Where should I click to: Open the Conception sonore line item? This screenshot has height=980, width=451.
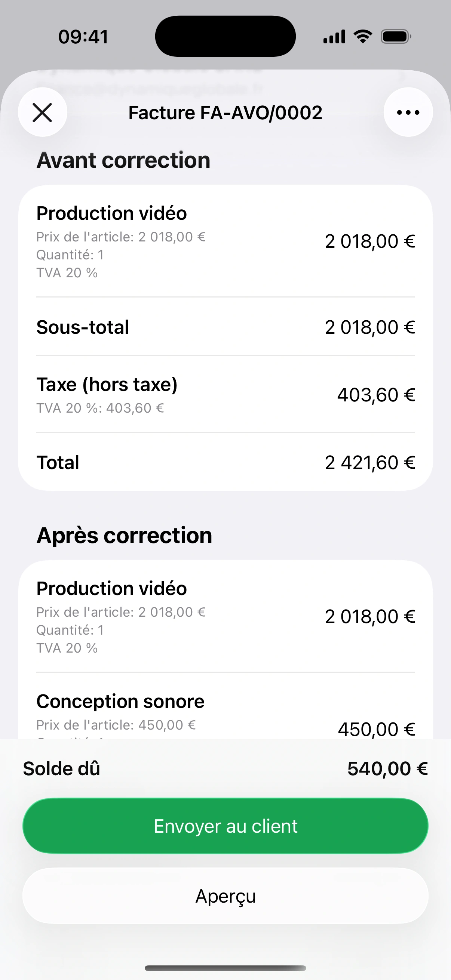[x=225, y=711]
